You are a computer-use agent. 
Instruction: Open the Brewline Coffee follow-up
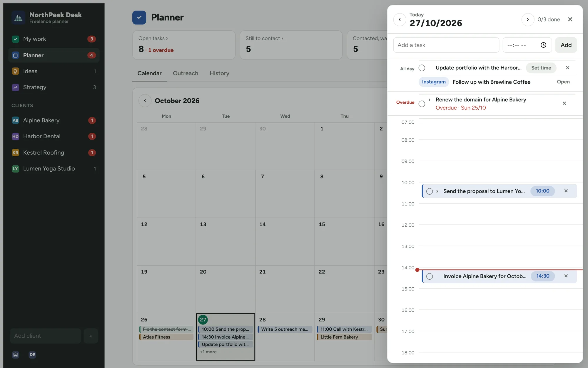click(x=563, y=82)
